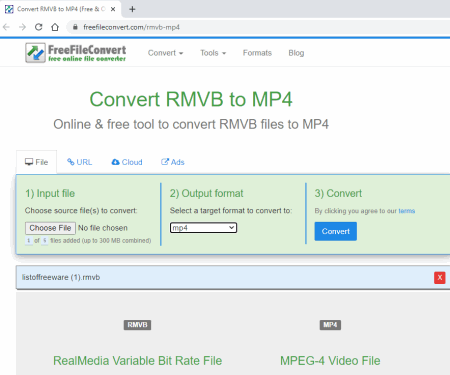Remove listoffreeware (1).rmvb with red X
450x375 pixels.
click(440, 277)
